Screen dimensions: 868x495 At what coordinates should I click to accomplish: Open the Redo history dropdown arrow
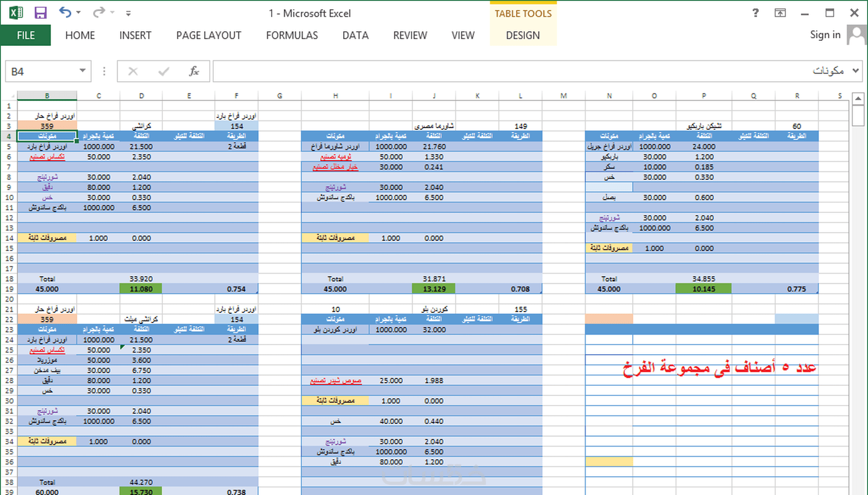pos(112,13)
